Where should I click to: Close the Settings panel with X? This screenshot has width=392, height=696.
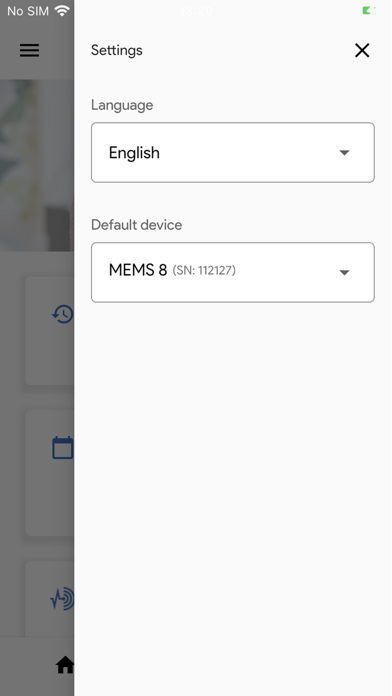pyautogui.click(x=362, y=50)
